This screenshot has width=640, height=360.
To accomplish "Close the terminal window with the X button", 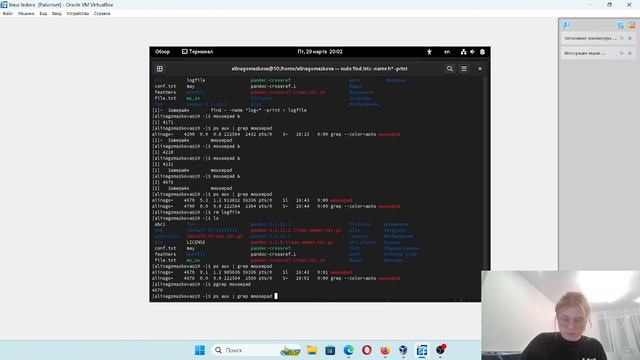I will tap(480, 69).
